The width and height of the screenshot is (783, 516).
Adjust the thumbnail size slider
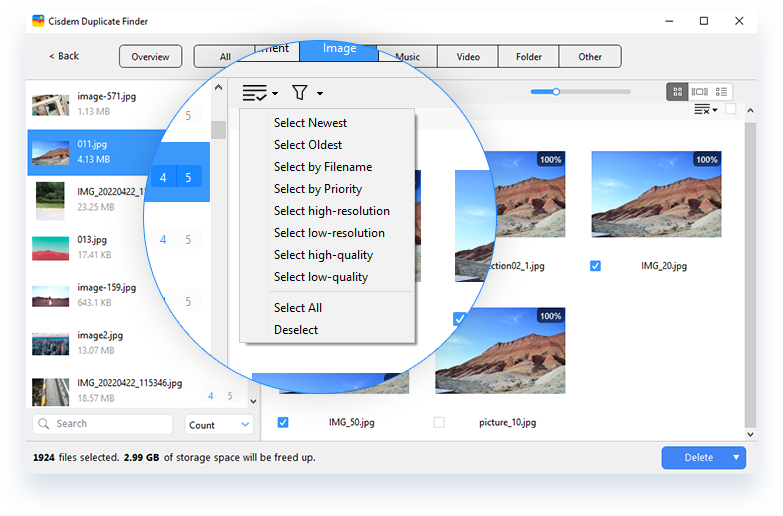[556, 92]
